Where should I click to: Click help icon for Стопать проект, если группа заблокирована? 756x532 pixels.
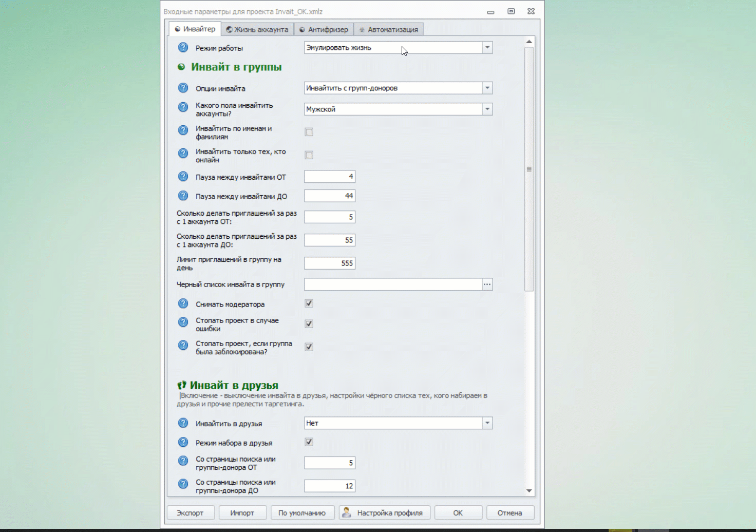pyautogui.click(x=183, y=345)
